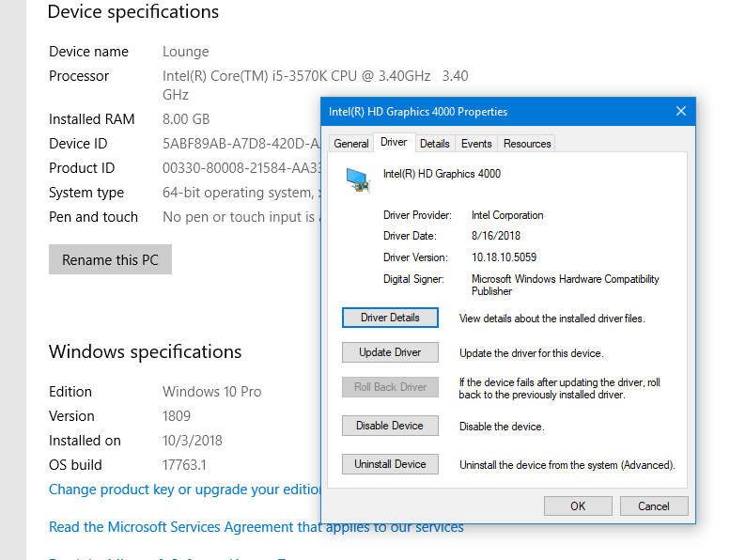Select the Driver tab
This screenshot has width=730, height=560.
(394, 142)
